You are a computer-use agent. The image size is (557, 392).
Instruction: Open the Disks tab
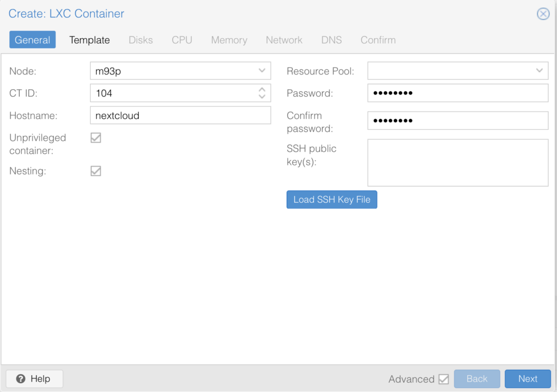[x=140, y=40]
